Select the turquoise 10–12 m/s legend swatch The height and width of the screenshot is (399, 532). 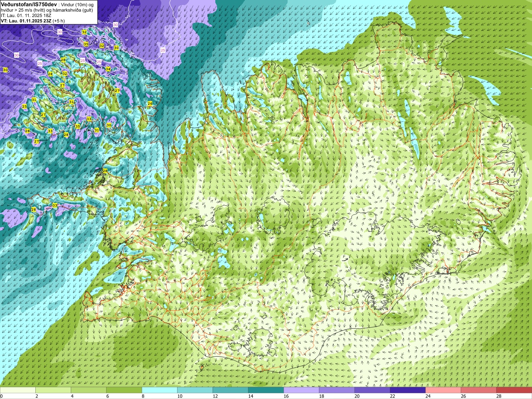click(x=195, y=390)
